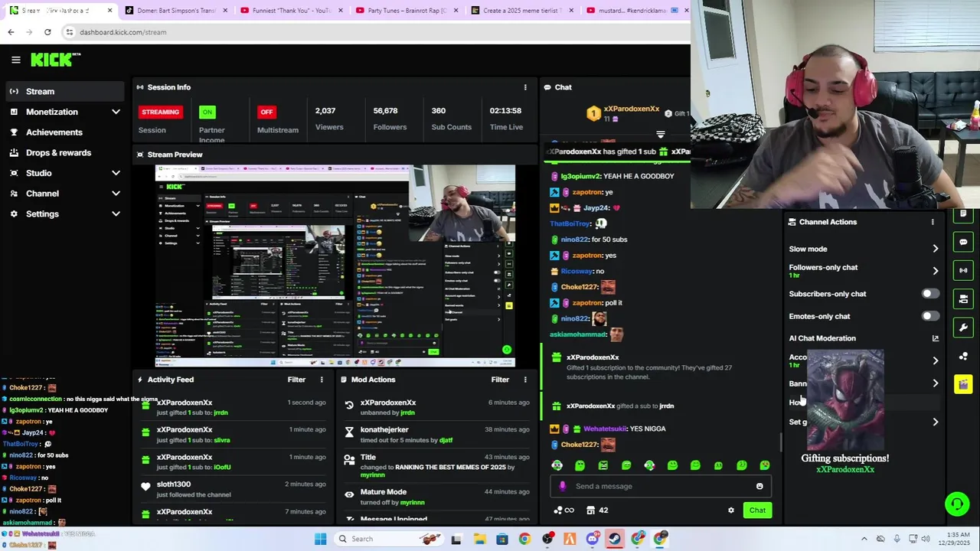This screenshot has width=980, height=551.
Task: Toggle the Partner Income ON indicator
Action: 207,112
